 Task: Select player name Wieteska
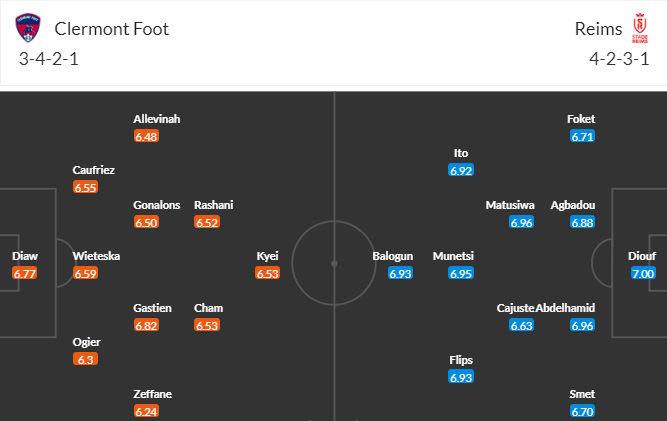[x=96, y=256]
